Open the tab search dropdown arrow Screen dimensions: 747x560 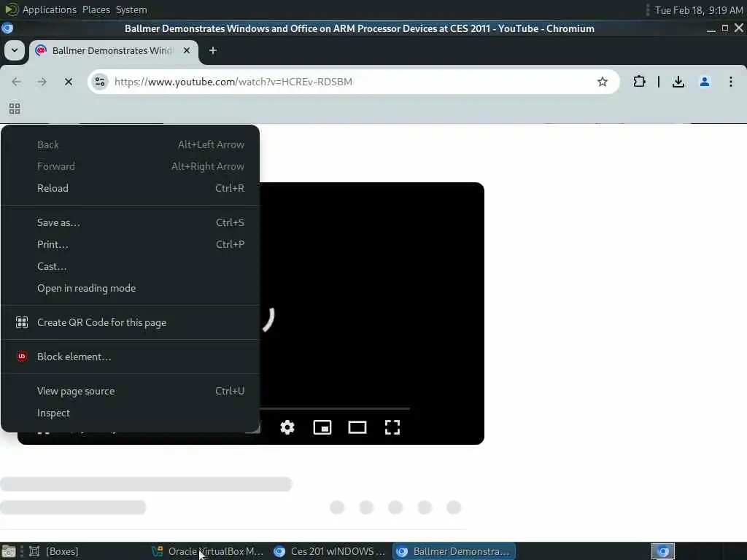pos(15,50)
